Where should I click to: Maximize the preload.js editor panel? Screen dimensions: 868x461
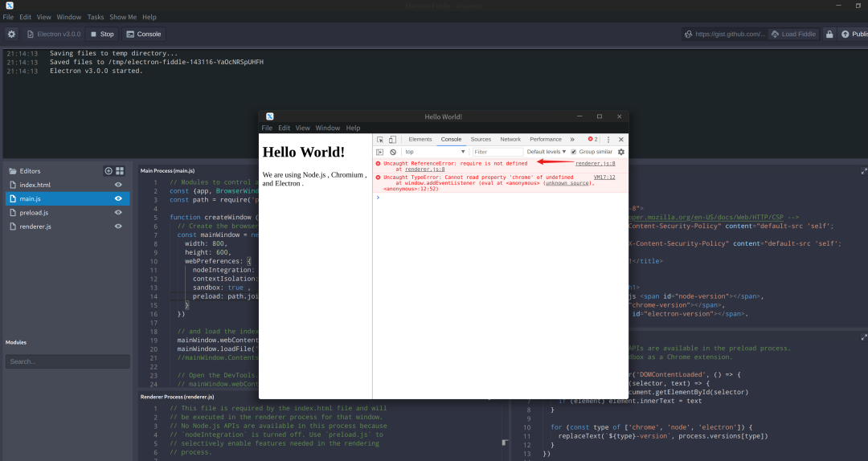pos(863,337)
